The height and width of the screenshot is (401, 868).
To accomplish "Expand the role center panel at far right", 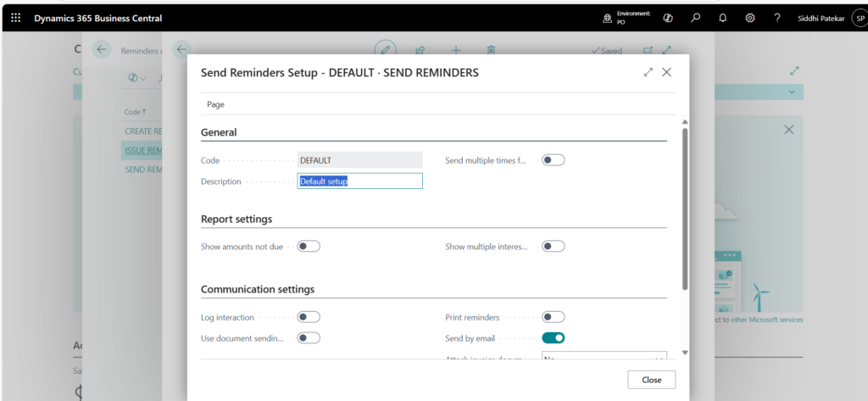I will coord(795,71).
